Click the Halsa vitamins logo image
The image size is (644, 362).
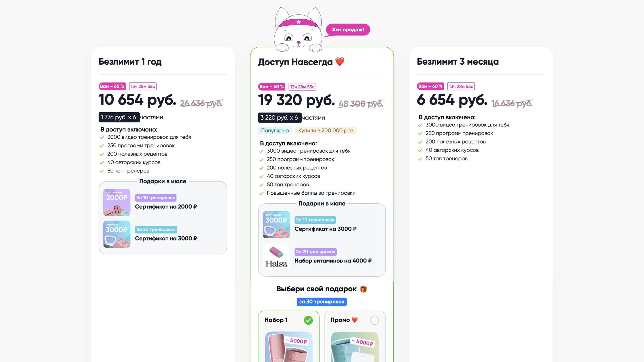(x=276, y=257)
